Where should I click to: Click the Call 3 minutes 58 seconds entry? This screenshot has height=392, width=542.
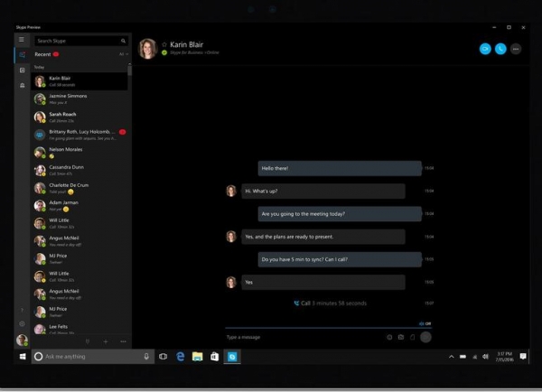point(330,303)
